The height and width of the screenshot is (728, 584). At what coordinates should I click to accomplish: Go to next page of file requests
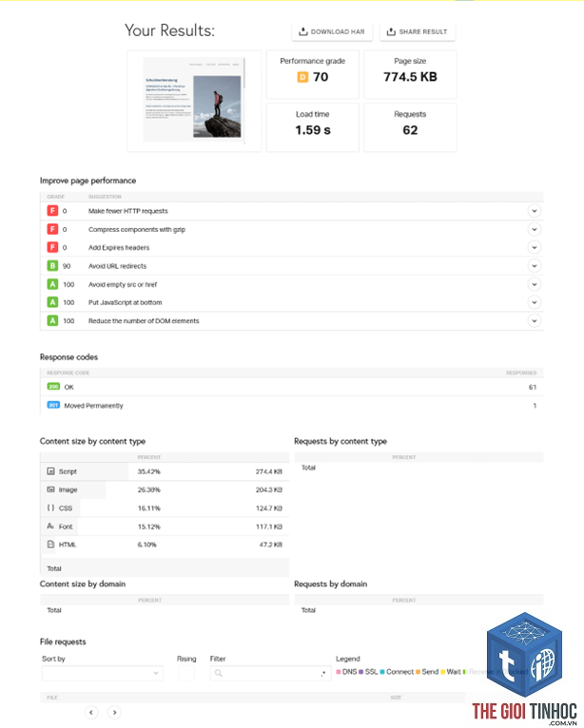(114, 712)
